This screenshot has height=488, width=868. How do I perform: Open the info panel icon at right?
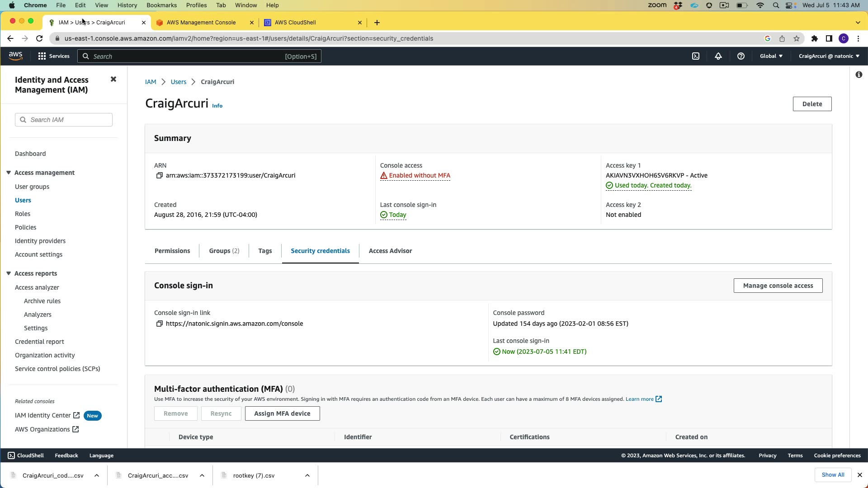point(859,75)
